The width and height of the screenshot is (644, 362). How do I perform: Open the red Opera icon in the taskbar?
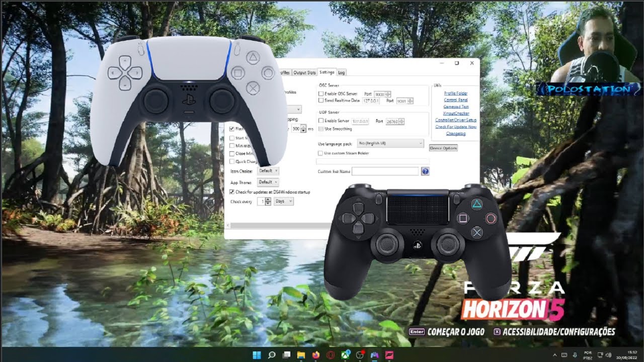pyautogui.click(x=331, y=355)
